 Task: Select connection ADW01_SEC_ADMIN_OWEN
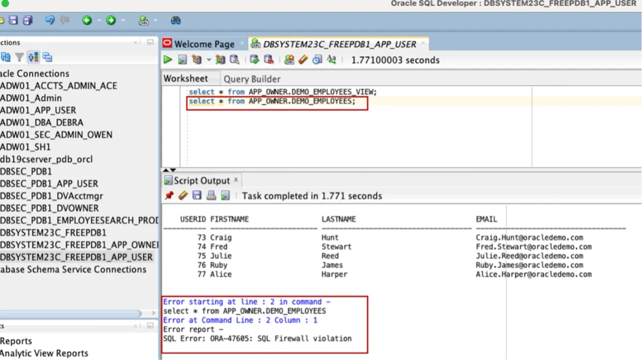tap(56, 135)
